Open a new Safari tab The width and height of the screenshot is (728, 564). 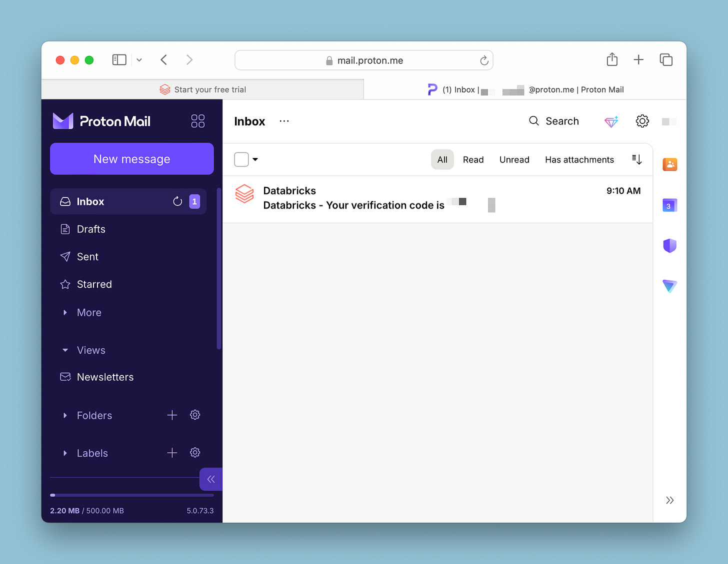coord(638,60)
